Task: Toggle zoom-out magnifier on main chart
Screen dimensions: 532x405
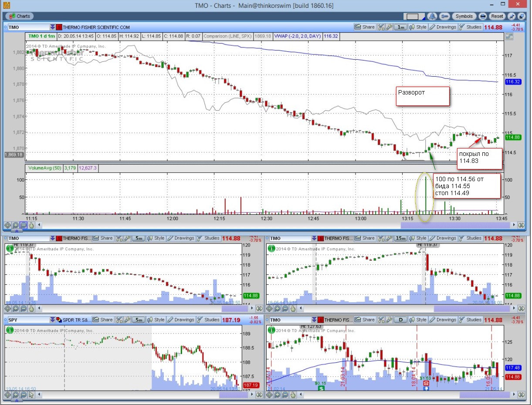Action: coord(24,225)
